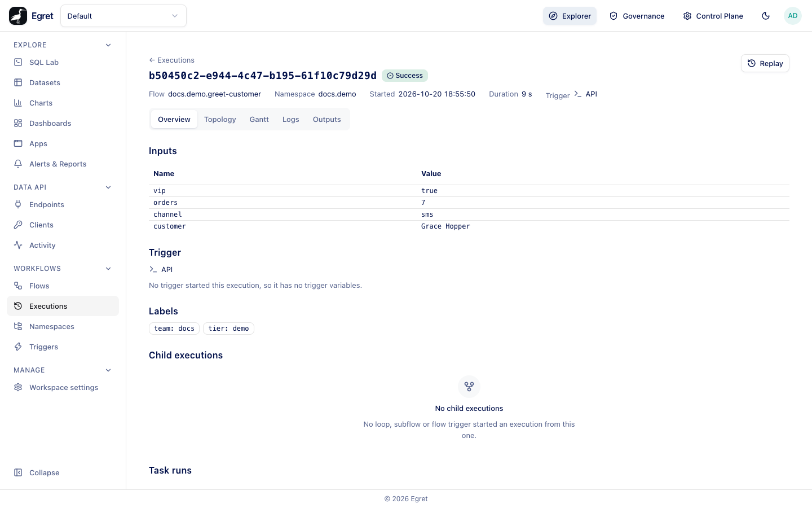View the Logs tab
This screenshot has width=812, height=508.
tap(291, 119)
